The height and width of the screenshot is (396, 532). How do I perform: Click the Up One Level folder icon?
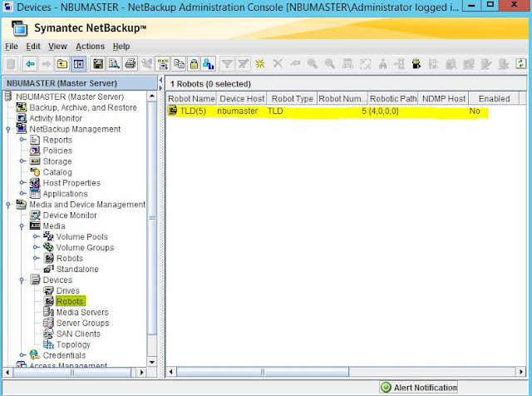62,64
